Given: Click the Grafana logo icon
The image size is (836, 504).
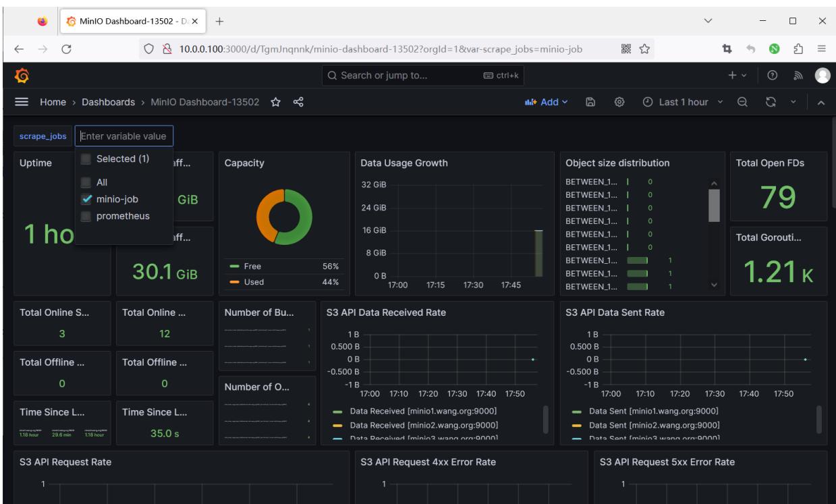Looking at the screenshot, I should point(21,76).
